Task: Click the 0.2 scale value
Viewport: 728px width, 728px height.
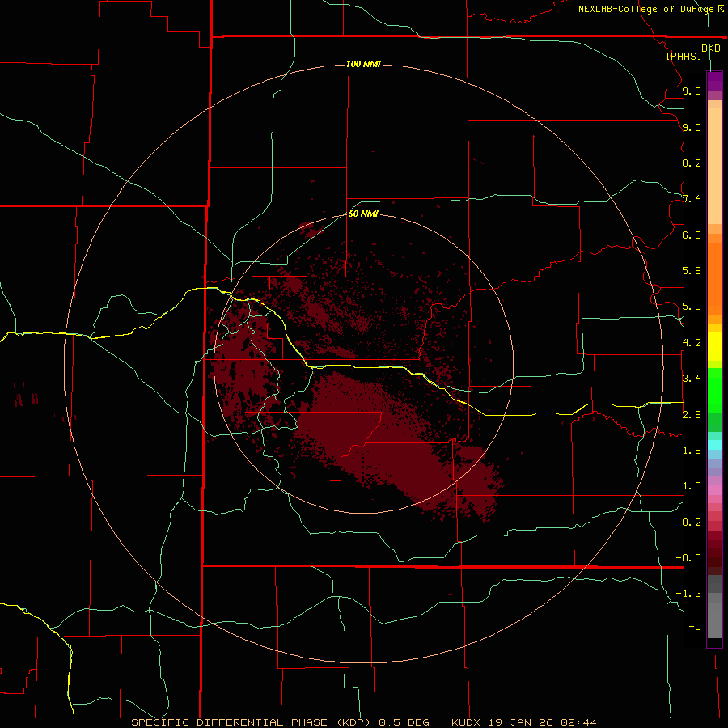Action: coord(692,523)
